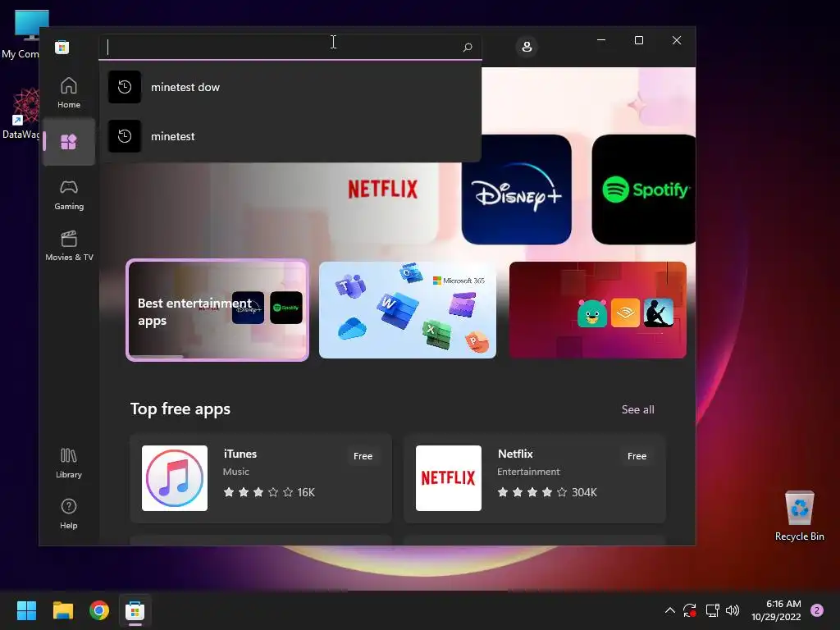
Task: Click See all for Top free apps
Action: point(637,410)
